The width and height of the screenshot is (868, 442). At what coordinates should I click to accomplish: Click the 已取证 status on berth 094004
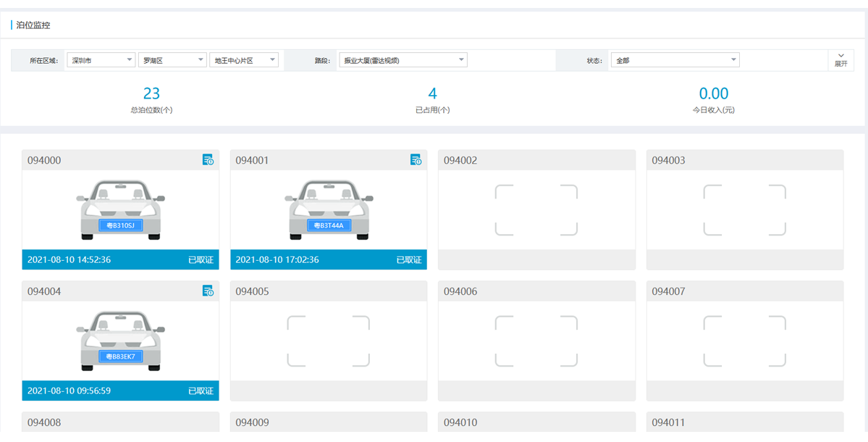click(x=201, y=391)
